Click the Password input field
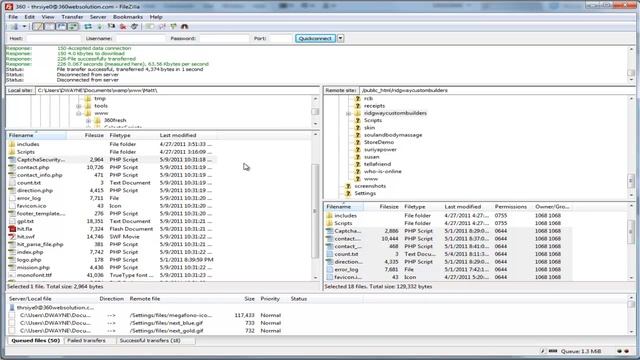This screenshot has height=360, width=640. coord(224,38)
